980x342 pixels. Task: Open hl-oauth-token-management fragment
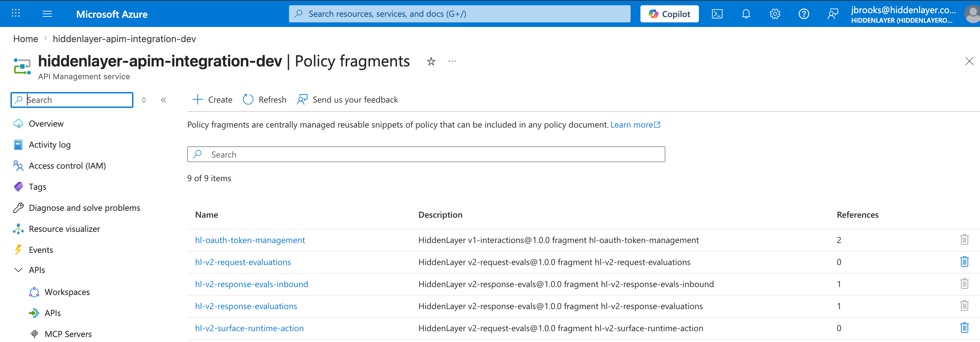coord(250,240)
